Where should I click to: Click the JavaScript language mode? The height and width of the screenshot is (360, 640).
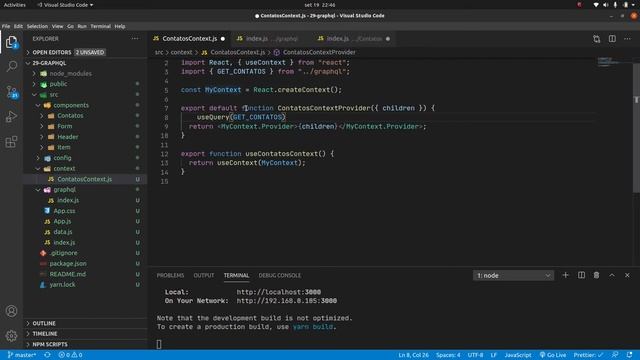point(518,355)
